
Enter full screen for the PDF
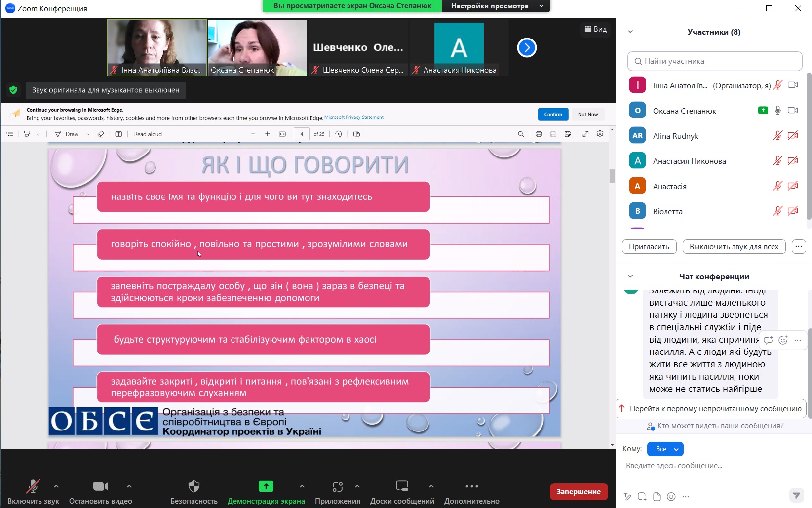[x=585, y=134]
